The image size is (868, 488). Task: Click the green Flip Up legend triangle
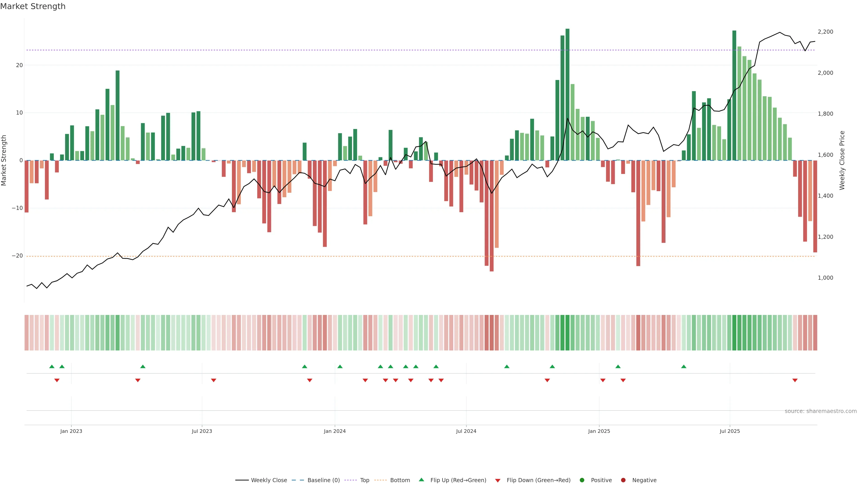coord(421,480)
